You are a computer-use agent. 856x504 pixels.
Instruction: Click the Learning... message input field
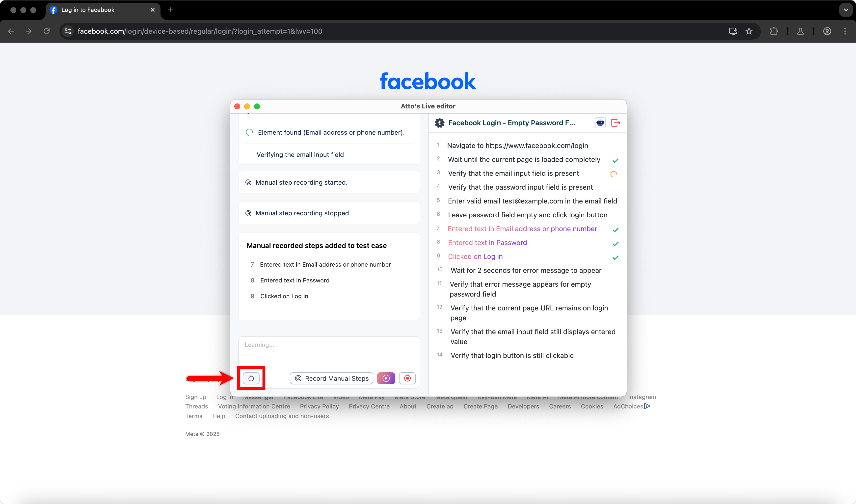click(329, 350)
